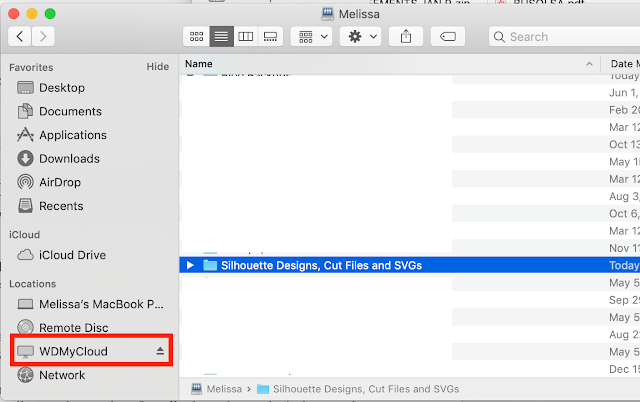The width and height of the screenshot is (640, 402).
Task: Open Recents in the sidebar
Action: coord(50,206)
